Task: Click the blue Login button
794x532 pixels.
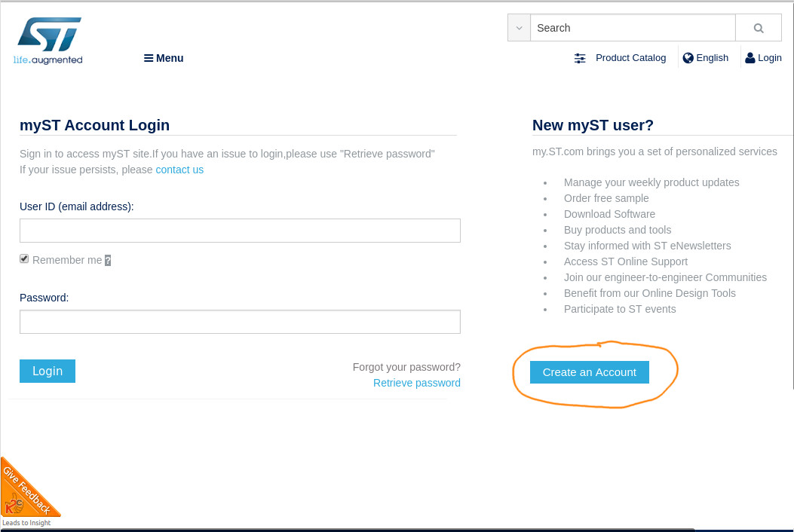Action: click(48, 371)
